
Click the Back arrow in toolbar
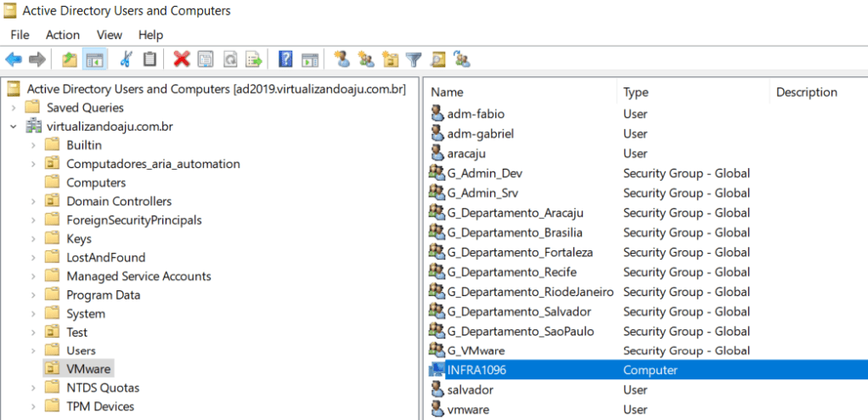14,59
